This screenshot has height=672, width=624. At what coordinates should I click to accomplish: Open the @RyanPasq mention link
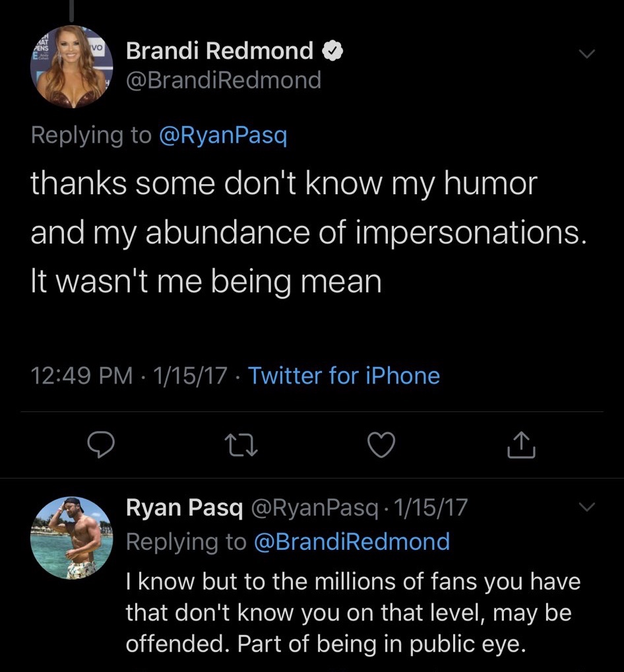click(x=224, y=135)
